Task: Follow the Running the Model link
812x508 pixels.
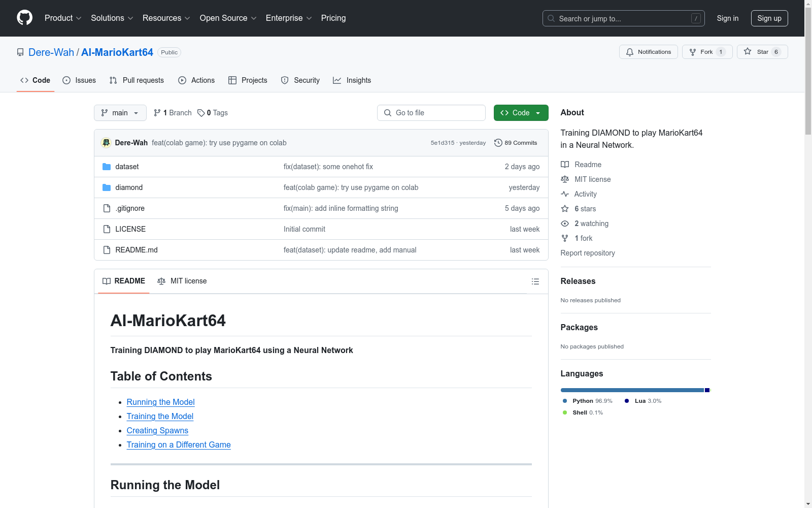Action: (160, 402)
